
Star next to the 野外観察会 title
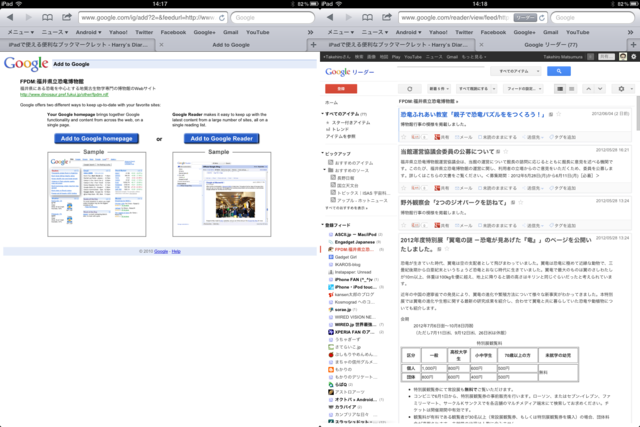click(520, 202)
